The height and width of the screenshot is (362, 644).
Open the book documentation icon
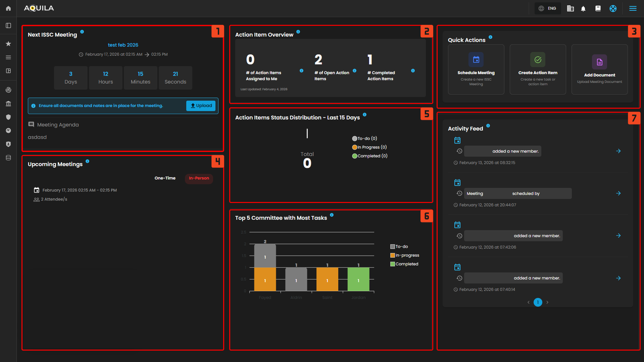click(x=598, y=9)
